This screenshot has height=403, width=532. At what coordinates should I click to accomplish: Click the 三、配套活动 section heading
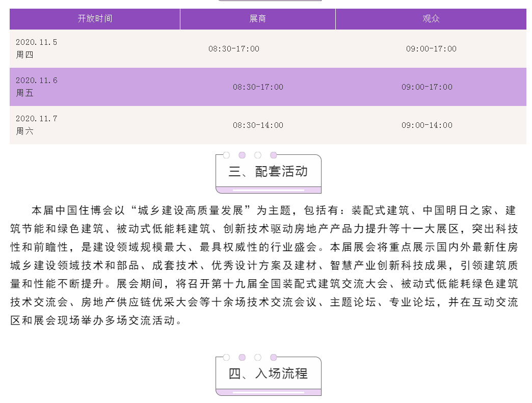[268, 171]
